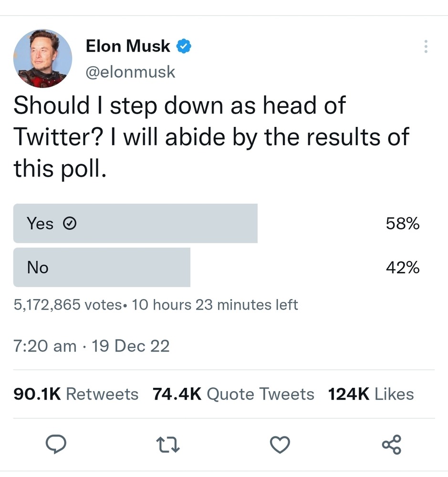Click the Elon Musk display name

[x=128, y=46]
